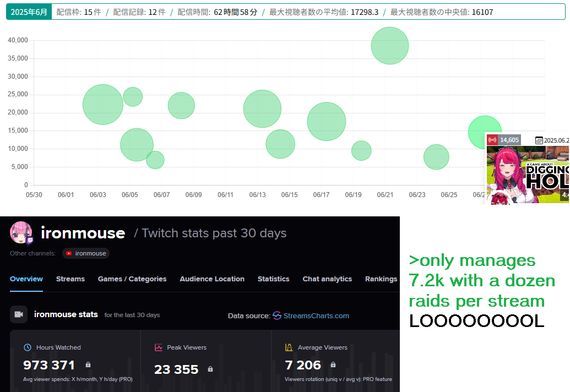Select the large bubble at 06/03
The width and height of the screenshot is (570, 392).
coord(103,105)
